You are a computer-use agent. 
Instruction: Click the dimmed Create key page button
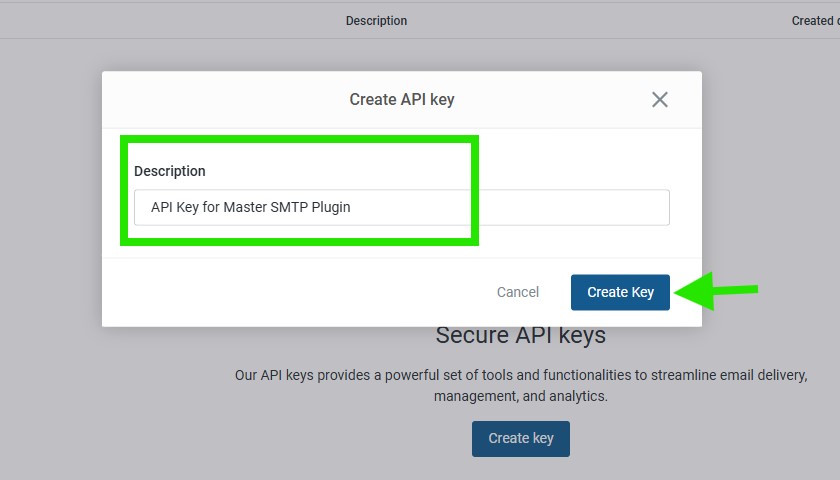tap(520, 438)
